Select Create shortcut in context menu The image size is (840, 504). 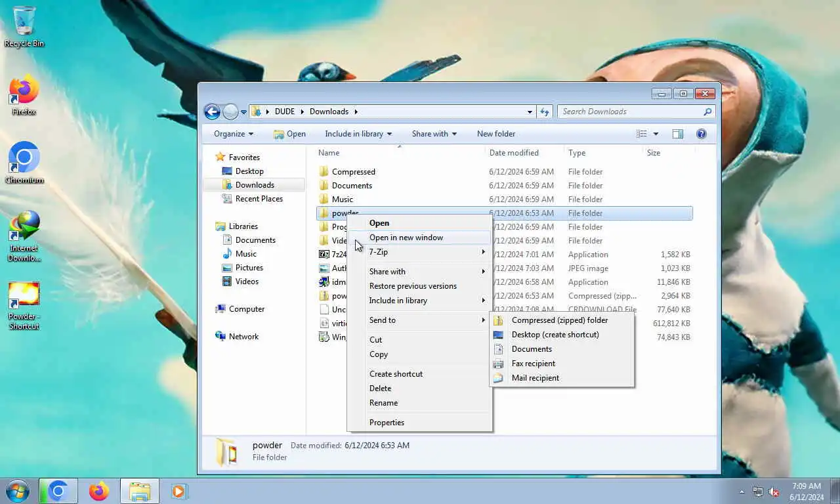pyautogui.click(x=419, y=374)
